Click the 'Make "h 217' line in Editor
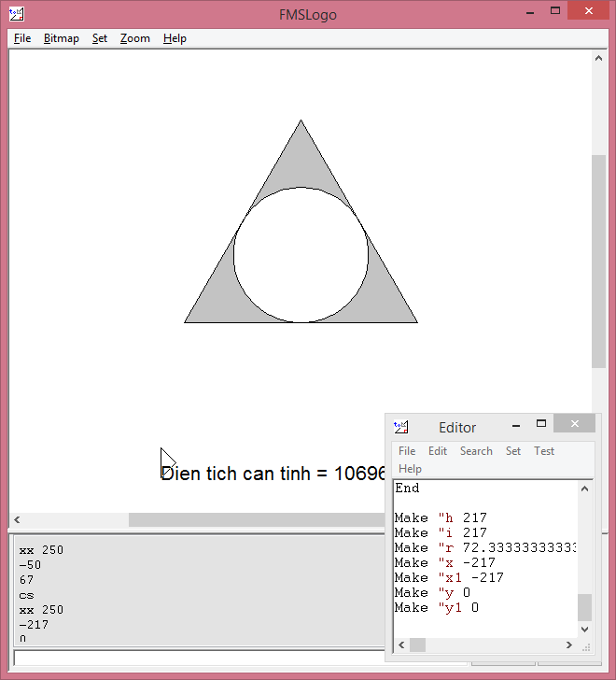Image resolution: width=616 pixels, height=680 pixels. pyautogui.click(x=441, y=517)
